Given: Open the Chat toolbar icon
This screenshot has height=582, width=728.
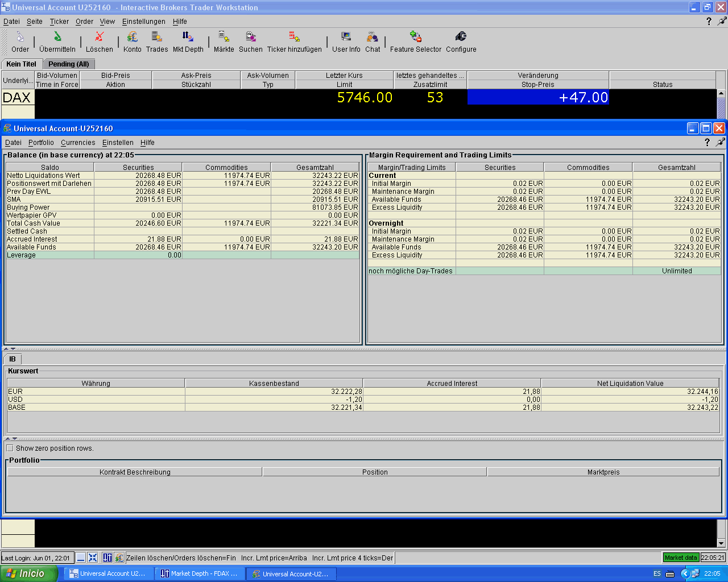Looking at the screenshot, I should pyautogui.click(x=373, y=38).
